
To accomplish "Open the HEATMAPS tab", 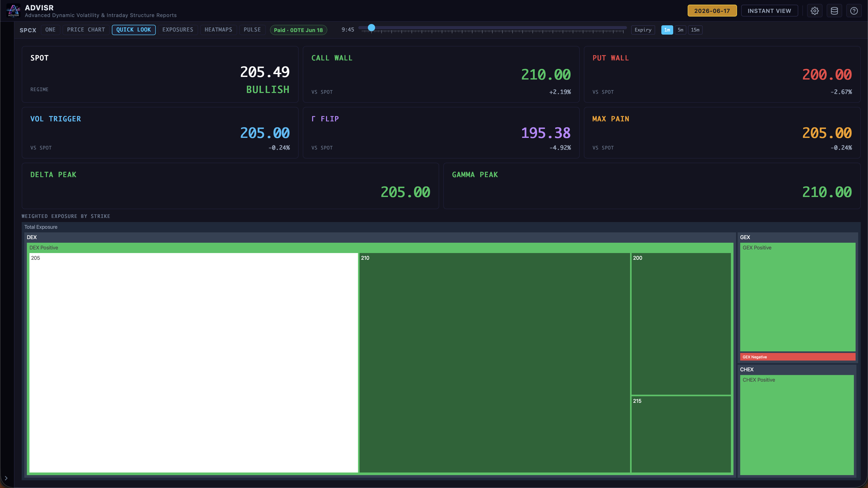I will coord(218,30).
